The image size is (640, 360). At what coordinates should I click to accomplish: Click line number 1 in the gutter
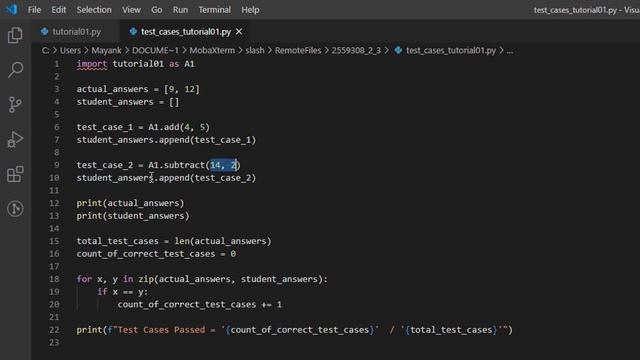pos(57,64)
